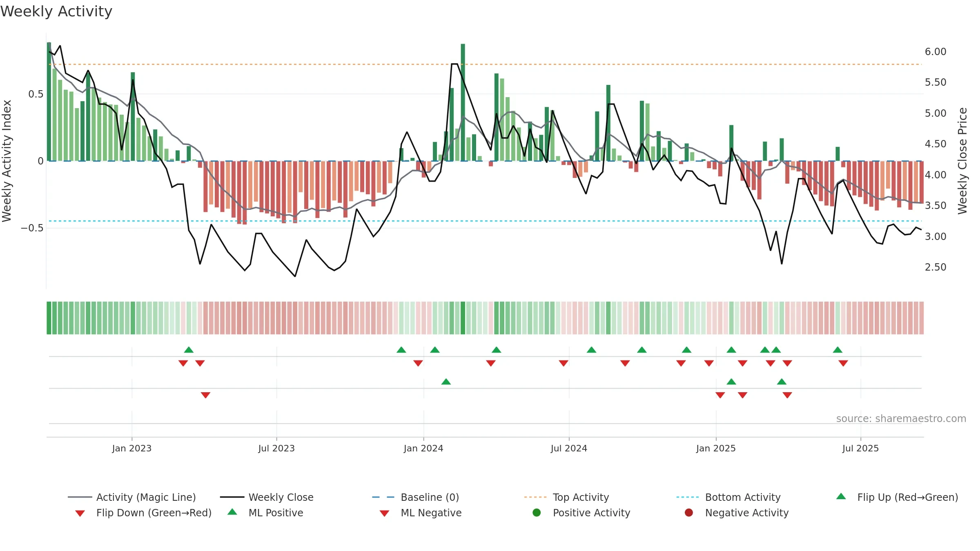Viewport: 980px width, 551px height.
Task: Click the tallest green bar in early 2024
Action: tap(463, 102)
